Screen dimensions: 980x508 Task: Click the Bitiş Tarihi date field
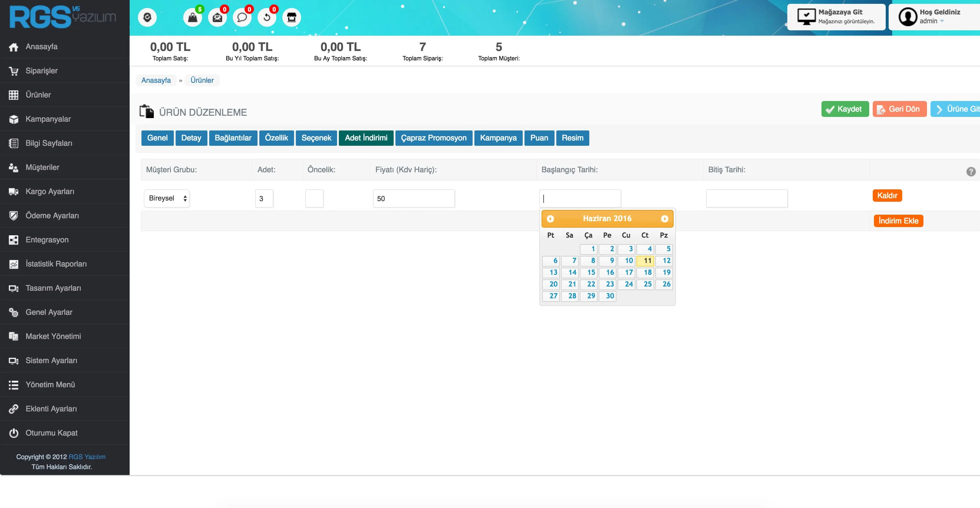pos(746,198)
